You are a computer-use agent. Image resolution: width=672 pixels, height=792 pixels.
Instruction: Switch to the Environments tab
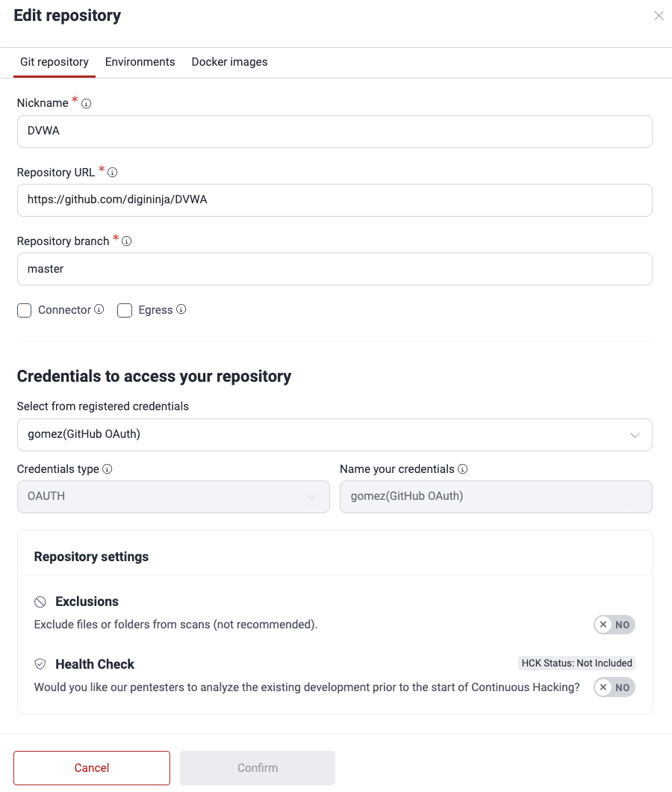(x=140, y=62)
